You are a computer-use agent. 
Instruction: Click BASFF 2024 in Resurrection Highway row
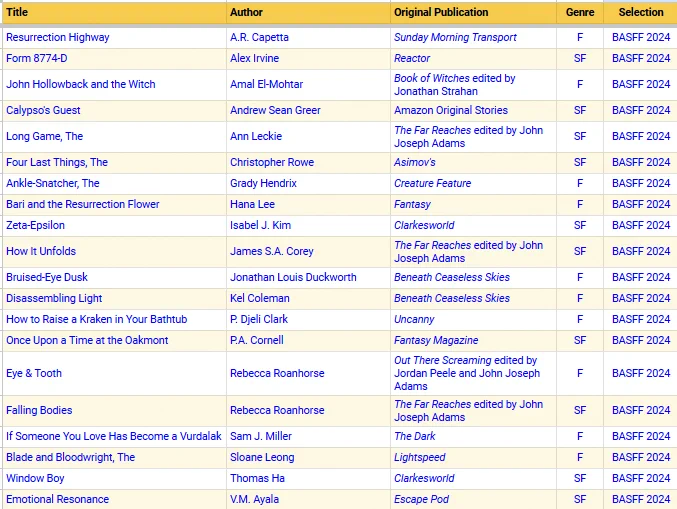coord(641,38)
